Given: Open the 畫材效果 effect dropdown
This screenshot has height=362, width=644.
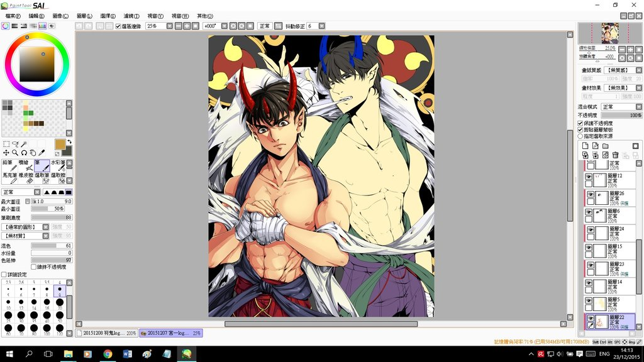Looking at the screenshot, I should click(x=639, y=88).
